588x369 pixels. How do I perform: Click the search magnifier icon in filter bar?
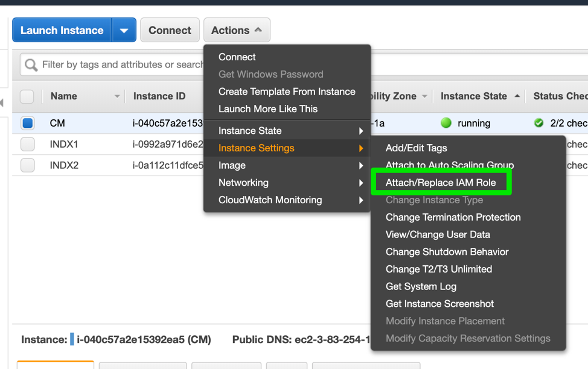[30, 64]
